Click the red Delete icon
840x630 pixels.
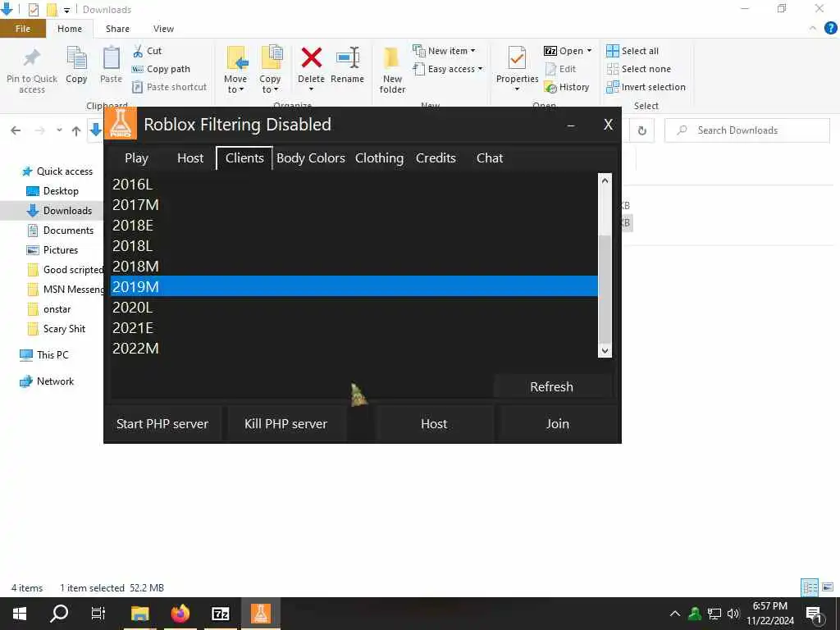coord(311,58)
